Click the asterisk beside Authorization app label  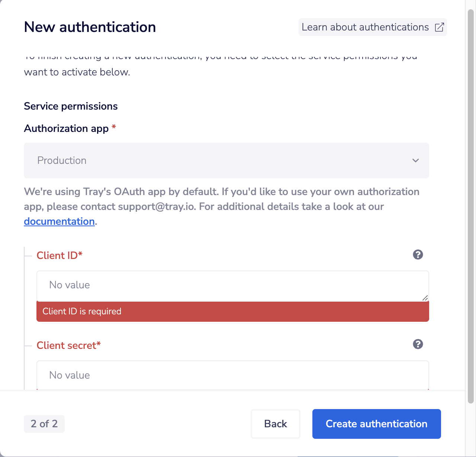pos(114,127)
